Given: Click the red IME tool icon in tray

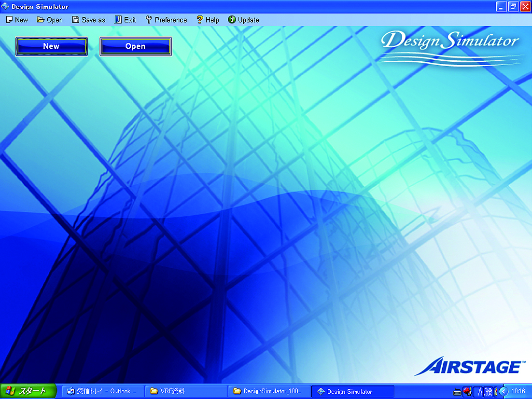Looking at the screenshot, I should point(467,391).
